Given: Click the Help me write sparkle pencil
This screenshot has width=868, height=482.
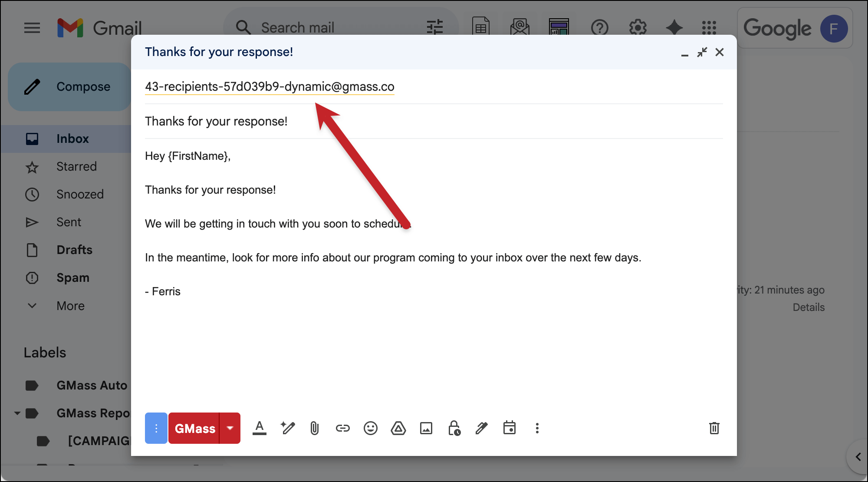Looking at the screenshot, I should (287, 429).
